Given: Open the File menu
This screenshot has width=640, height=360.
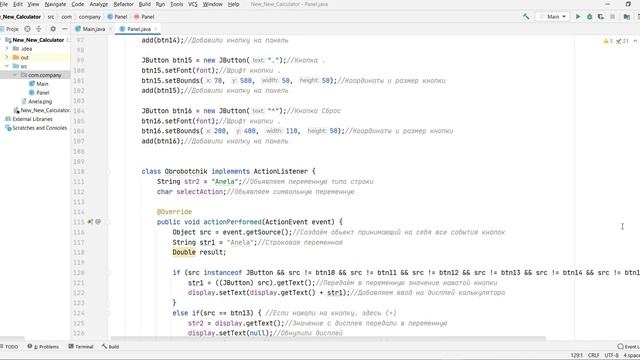Looking at the screenshot, I should point(4,4).
